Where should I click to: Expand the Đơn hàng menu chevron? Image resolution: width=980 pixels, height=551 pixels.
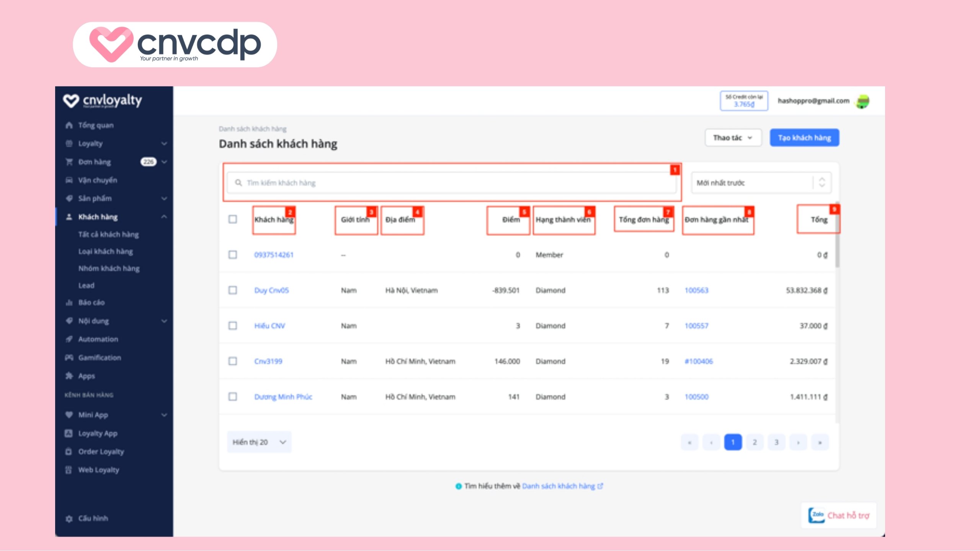tap(164, 162)
